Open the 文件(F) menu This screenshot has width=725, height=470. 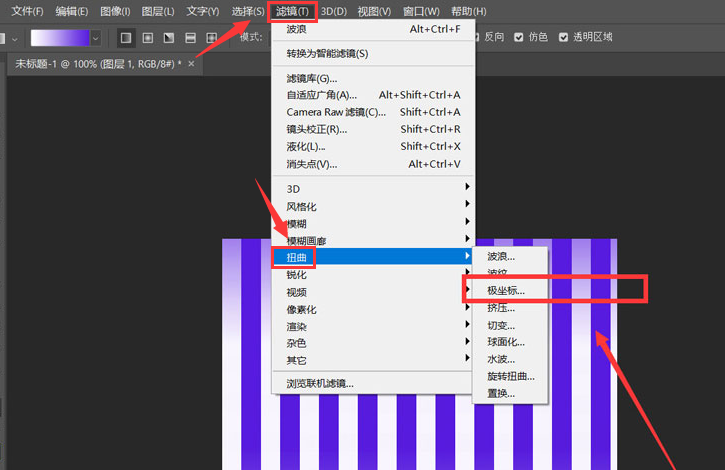tap(27, 11)
